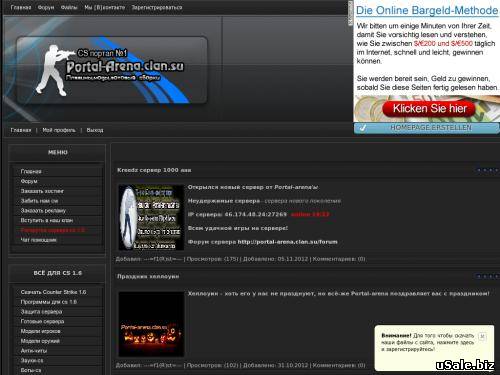
Task: Click the Portal-Arena.clan.su logo banner
Action: (x=112, y=70)
